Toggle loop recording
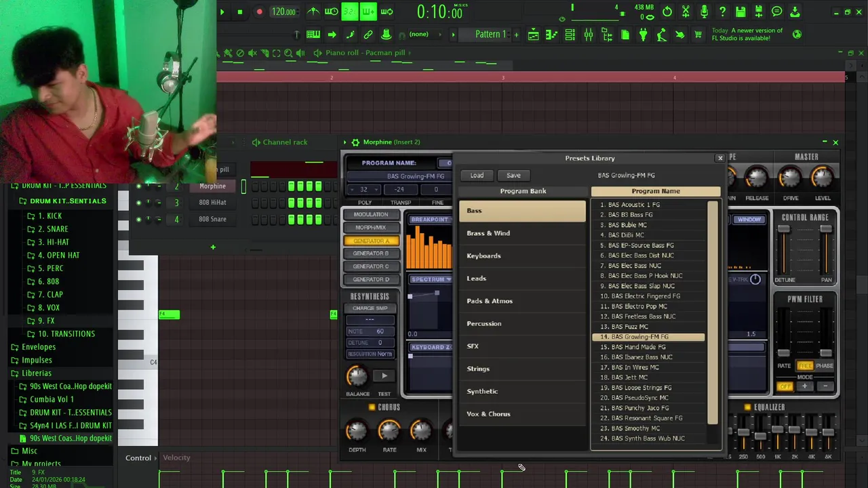This screenshot has width=868, height=488. click(x=387, y=12)
